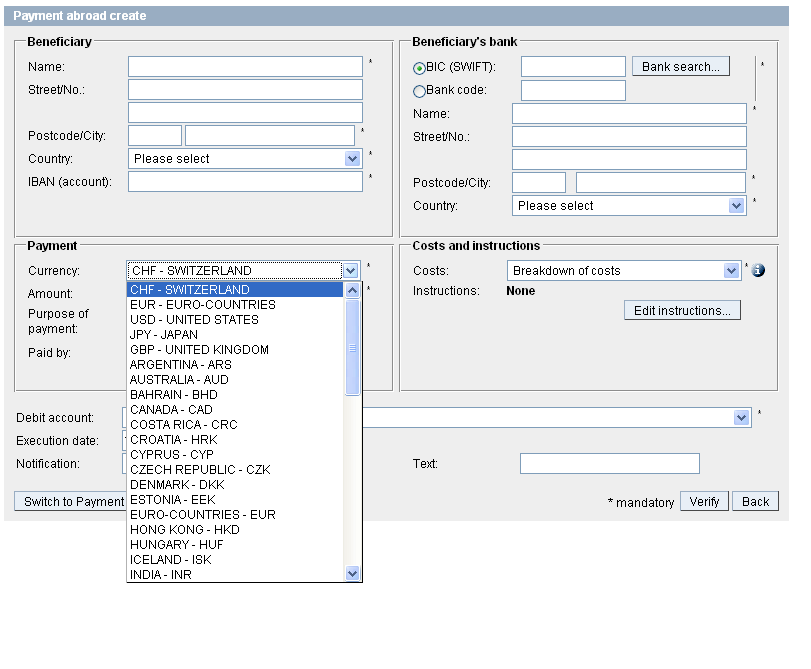This screenshot has height=669, width=811.
Task: Focus the bank second street line field
Action: [629, 159]
